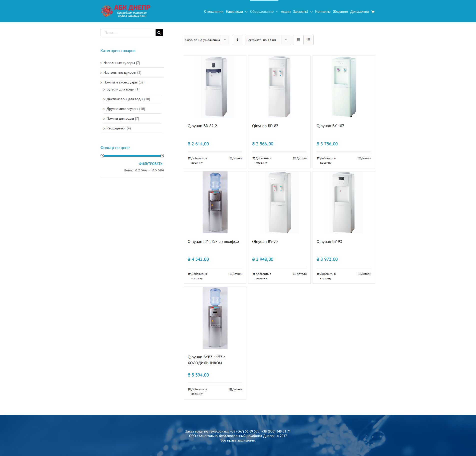View details of Qinyuan BY-1157 со шкафом
This screenshot has height=456, width=476.
pos(236,274)
